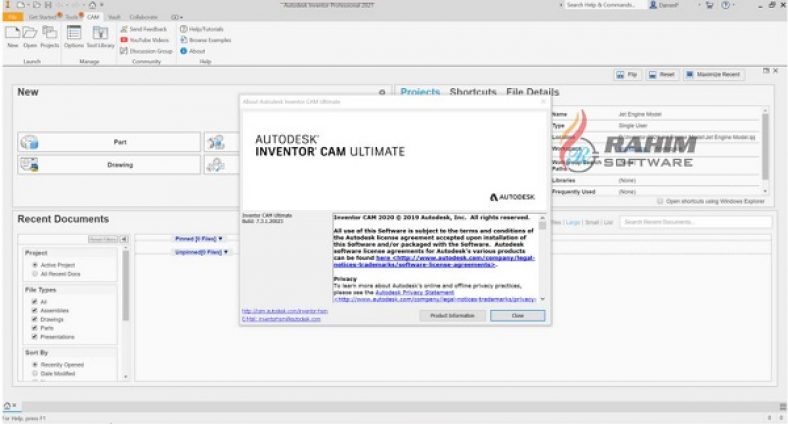Click the Reset layout button
Screen dimensions: 788x424
click(x=662, y=74)
